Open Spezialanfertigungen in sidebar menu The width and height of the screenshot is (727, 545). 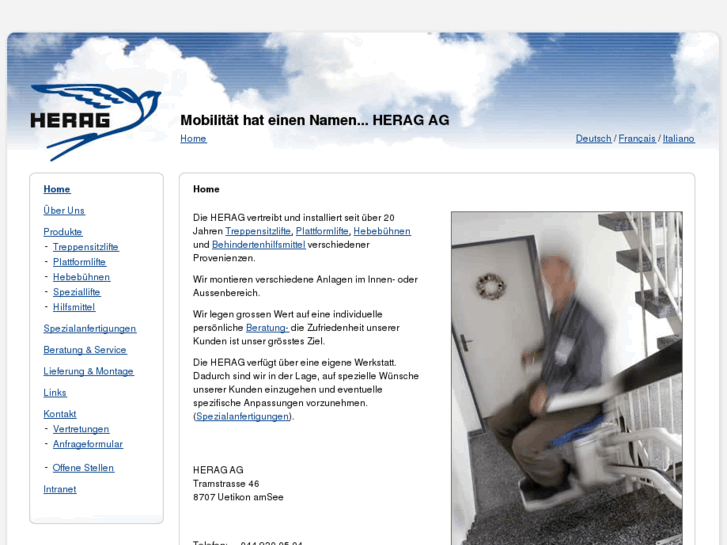90,329
